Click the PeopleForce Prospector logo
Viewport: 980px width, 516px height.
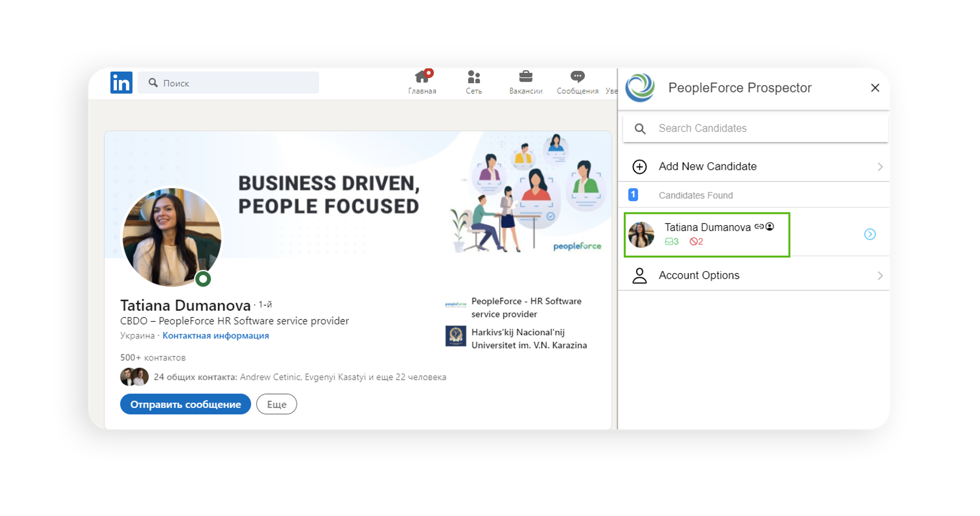tap(640, 88)
